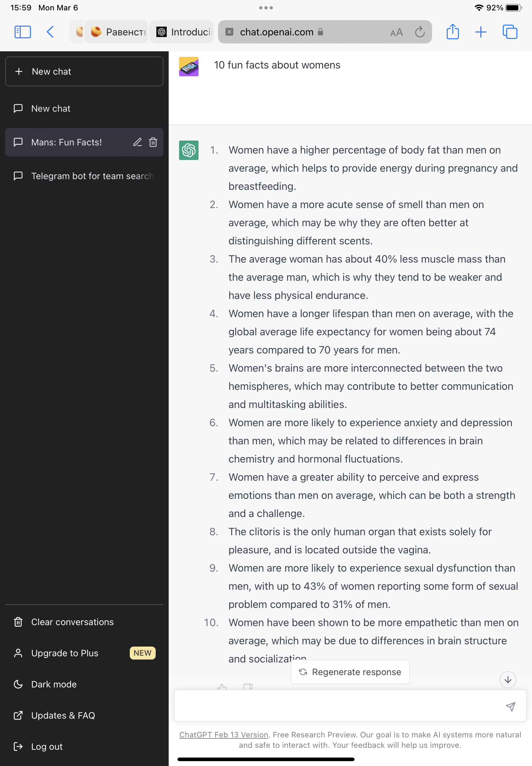
Task: Reload the chat.openai.com page
Action: [x=420, y=32]
